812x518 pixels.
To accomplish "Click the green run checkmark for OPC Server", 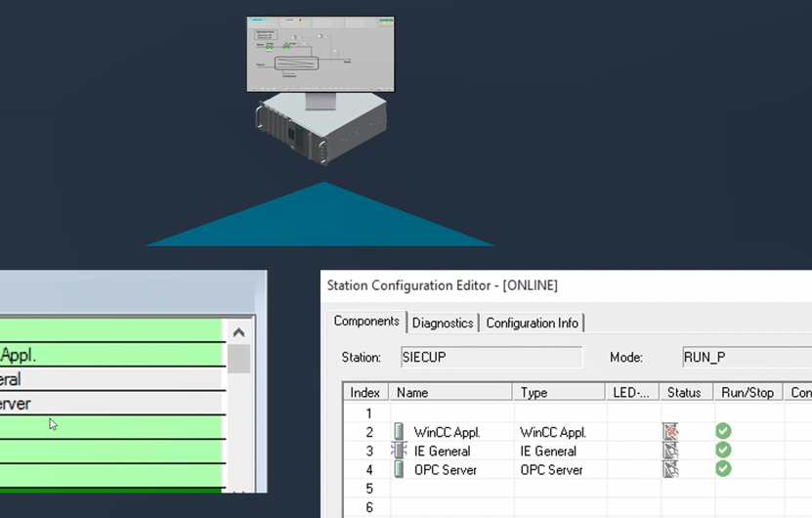I will pyautogui.click(x=723, y=468).
